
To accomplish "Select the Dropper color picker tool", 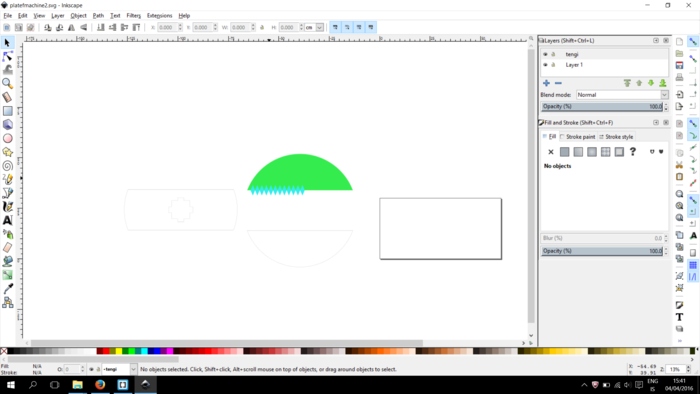I will click(x=7, y=289).
